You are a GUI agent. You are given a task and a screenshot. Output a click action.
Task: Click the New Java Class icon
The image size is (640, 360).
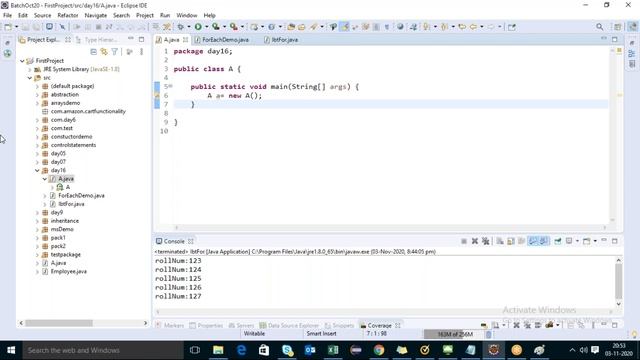[x=271, y=27]
